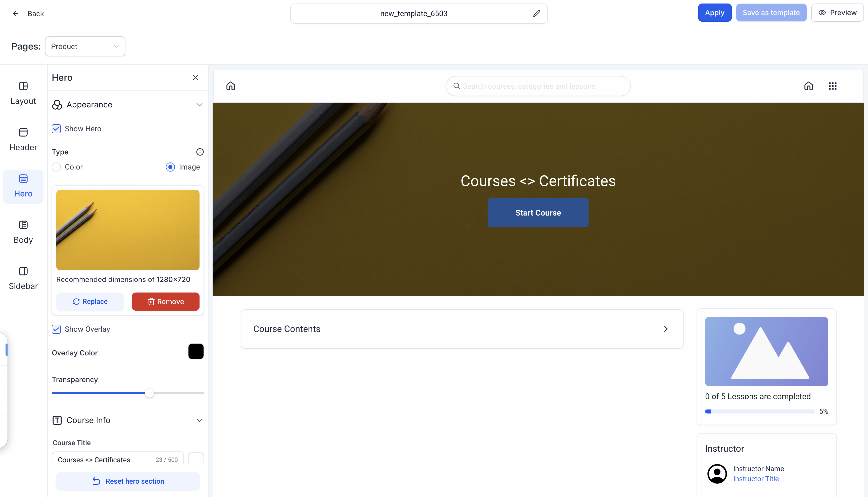This screenshot has height=497, width=868.
Task: Click the Remove image button
Action: pyautogui.click(x=165, y=301)
